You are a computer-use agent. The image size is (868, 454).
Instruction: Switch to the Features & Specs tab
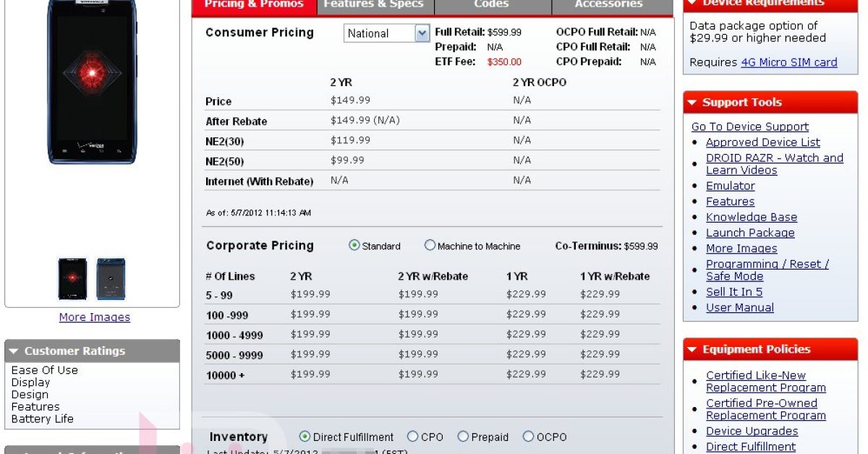coord(373,5)
